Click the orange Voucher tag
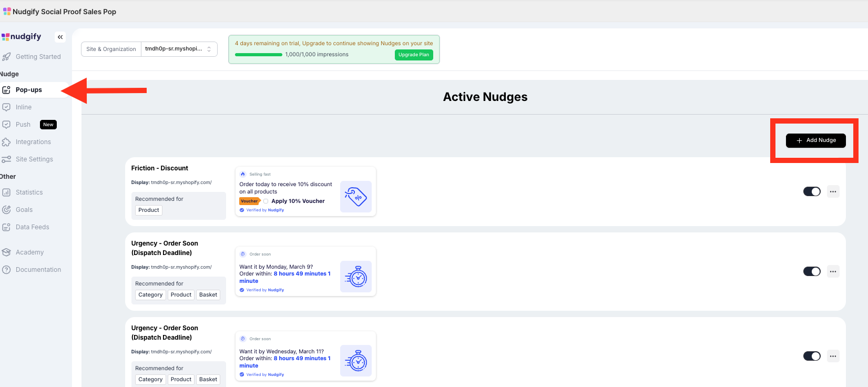The width and height of the screenshot is (868, 387). [x=250, y=201]
